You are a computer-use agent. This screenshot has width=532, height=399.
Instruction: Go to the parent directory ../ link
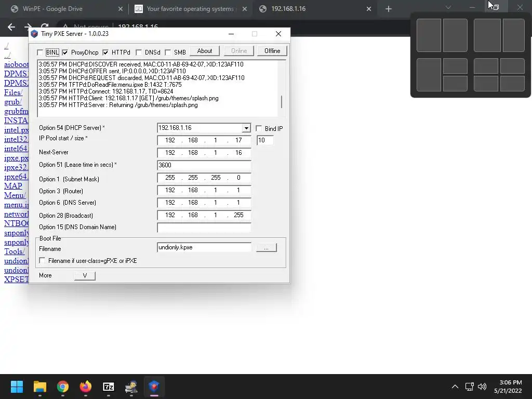(7, 55)
